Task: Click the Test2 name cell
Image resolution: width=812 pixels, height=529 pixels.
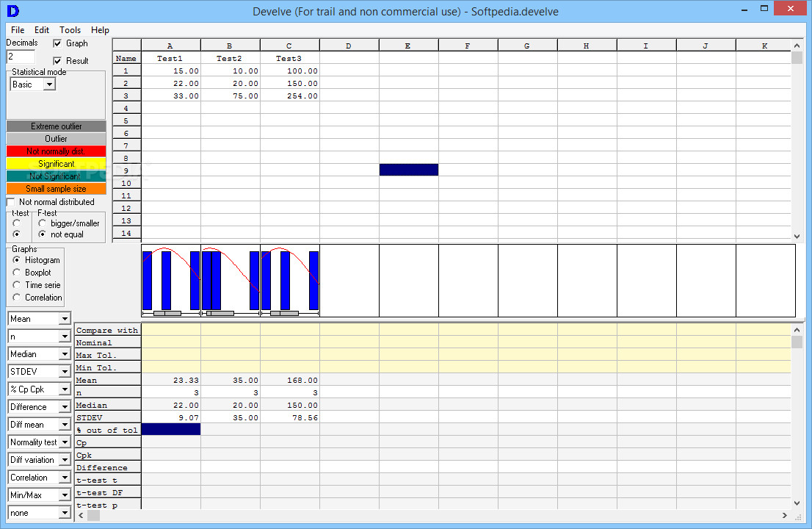Action: [231, 59]
